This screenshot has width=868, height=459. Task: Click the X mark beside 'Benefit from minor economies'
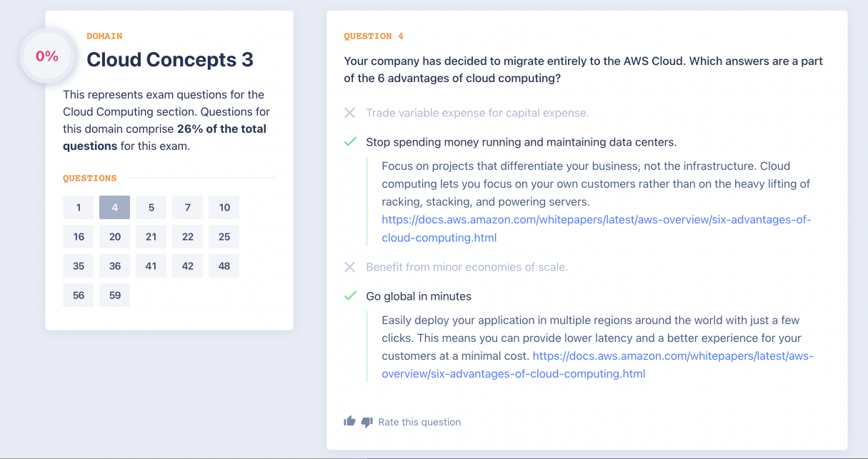click(349, 267)
